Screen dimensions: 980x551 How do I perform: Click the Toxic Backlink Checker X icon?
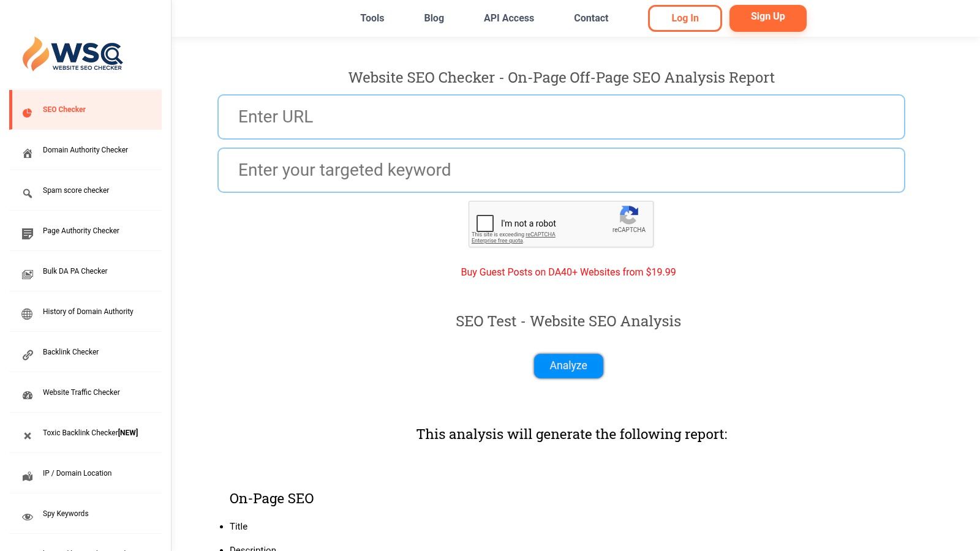(28, 436)
